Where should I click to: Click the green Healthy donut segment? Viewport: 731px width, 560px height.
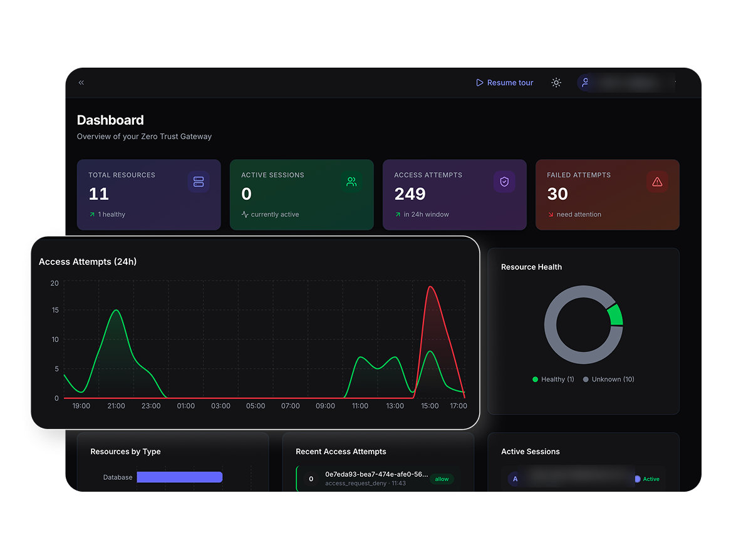pos(616,314)
